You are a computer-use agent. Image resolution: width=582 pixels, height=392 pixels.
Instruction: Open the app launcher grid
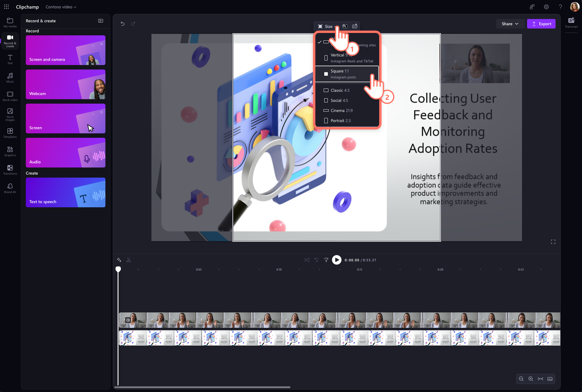pos(7,7)
